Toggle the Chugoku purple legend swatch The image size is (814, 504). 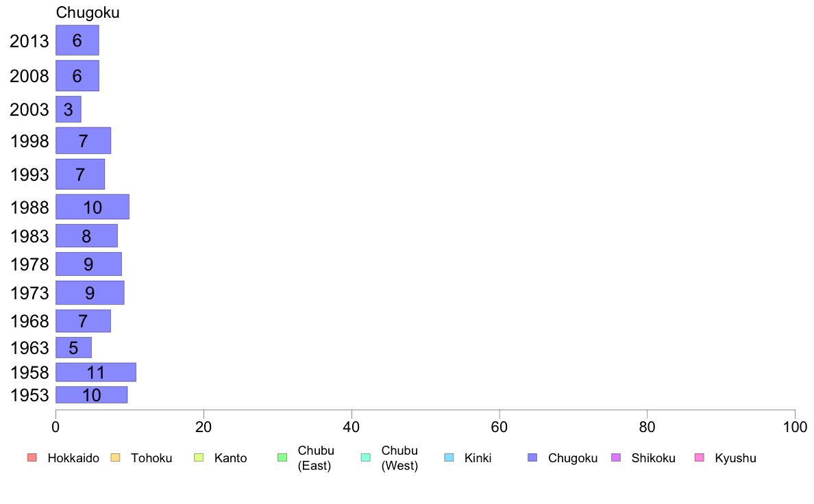[532, 457]
